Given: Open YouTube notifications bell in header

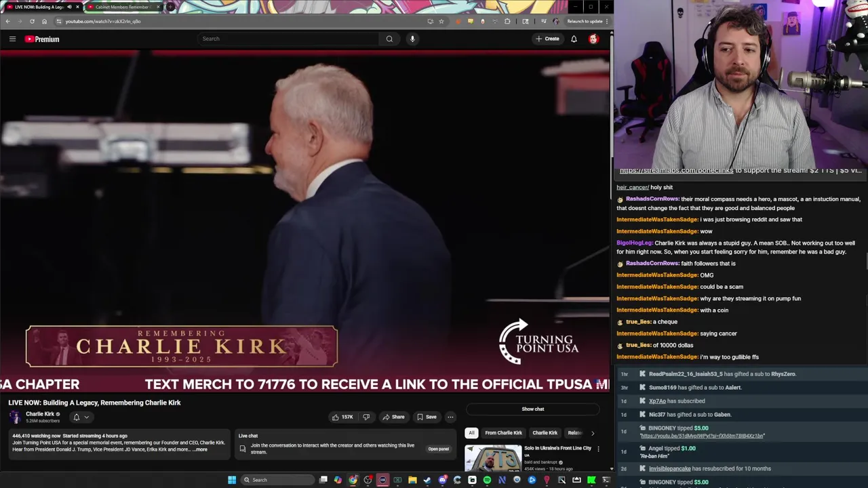Looking at the screenshot, I should point(574,39).
